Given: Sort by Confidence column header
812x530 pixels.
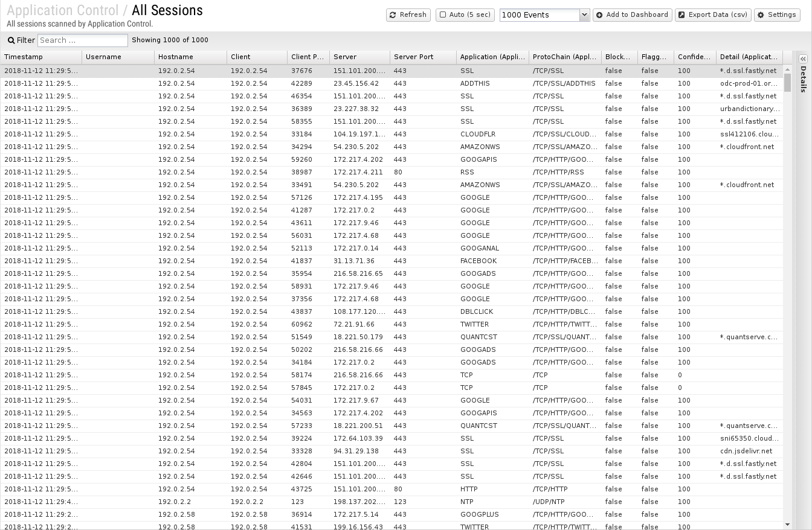Looking at the screenshot, I should point(695,57).
